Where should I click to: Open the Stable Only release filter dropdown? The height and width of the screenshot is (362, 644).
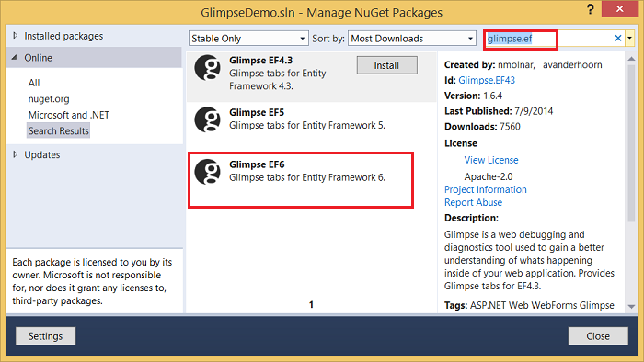(248, 38)
